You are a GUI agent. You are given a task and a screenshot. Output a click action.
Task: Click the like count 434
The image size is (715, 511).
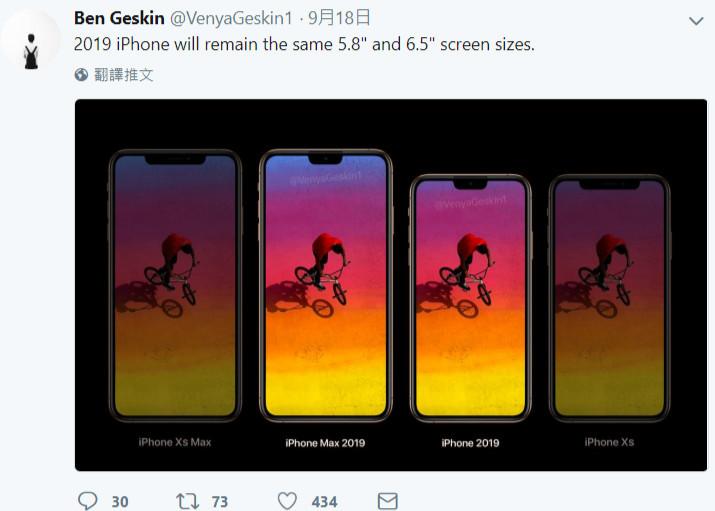324,501
